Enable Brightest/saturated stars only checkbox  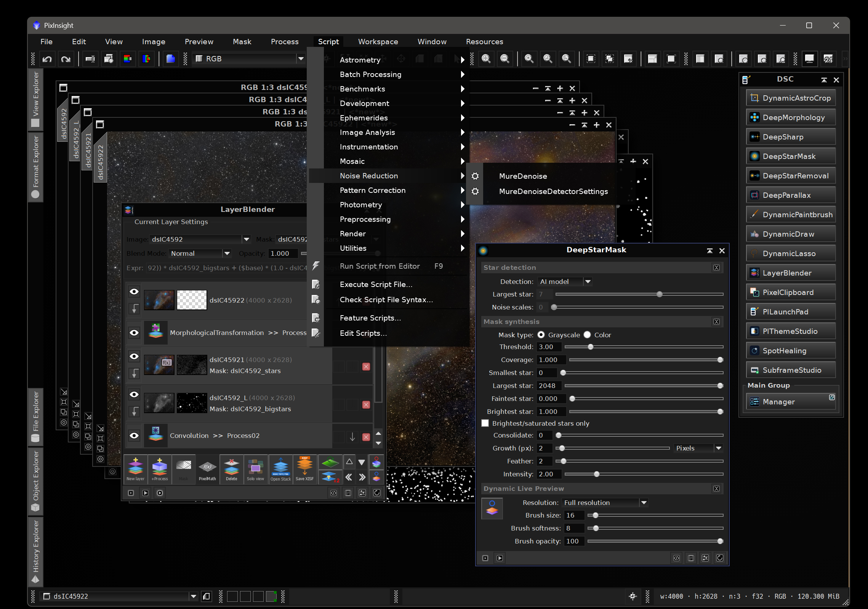click(x=485, y=423)
